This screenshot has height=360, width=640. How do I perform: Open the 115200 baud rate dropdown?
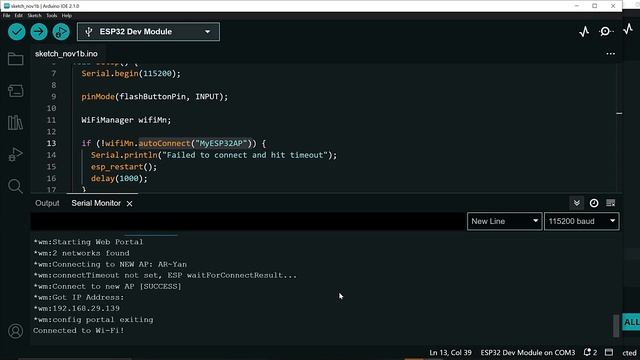point(582,221)
